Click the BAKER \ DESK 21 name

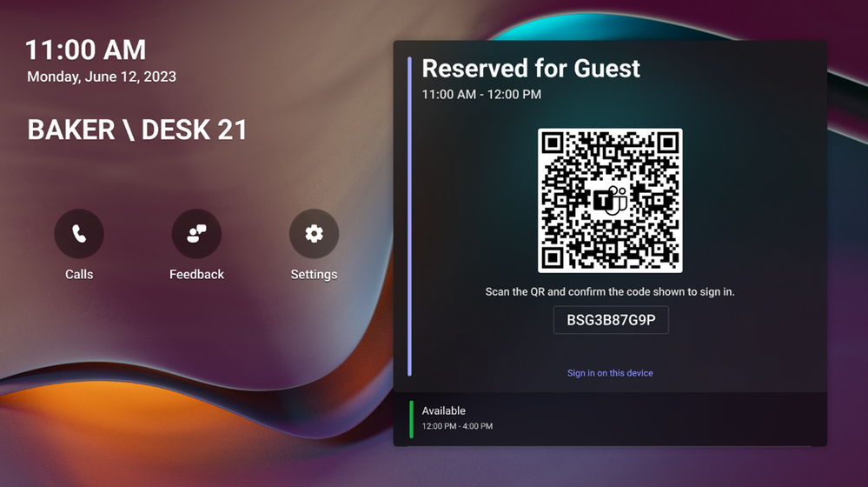(x=137, y=130)
